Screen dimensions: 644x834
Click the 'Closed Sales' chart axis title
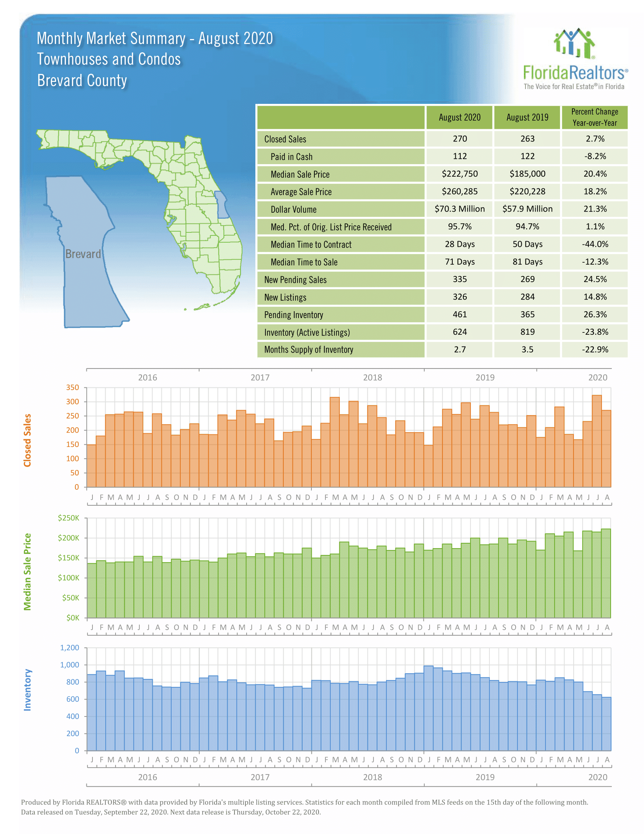coord(27,440)
